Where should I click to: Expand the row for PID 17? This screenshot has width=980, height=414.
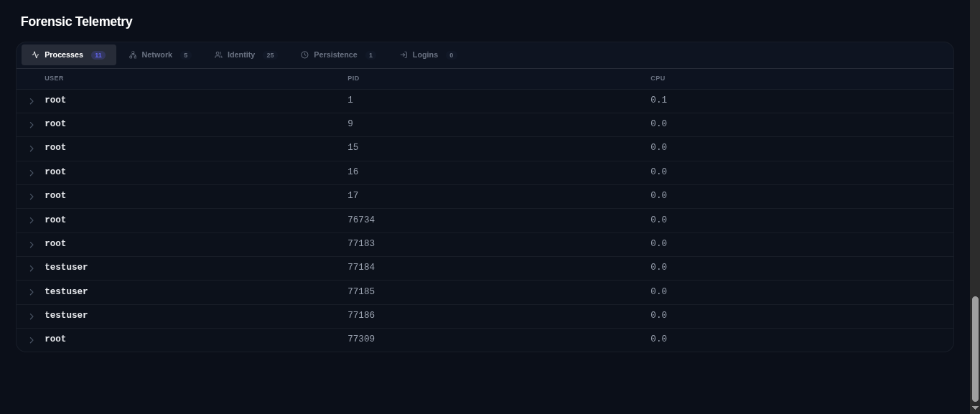tap(32, 197)
